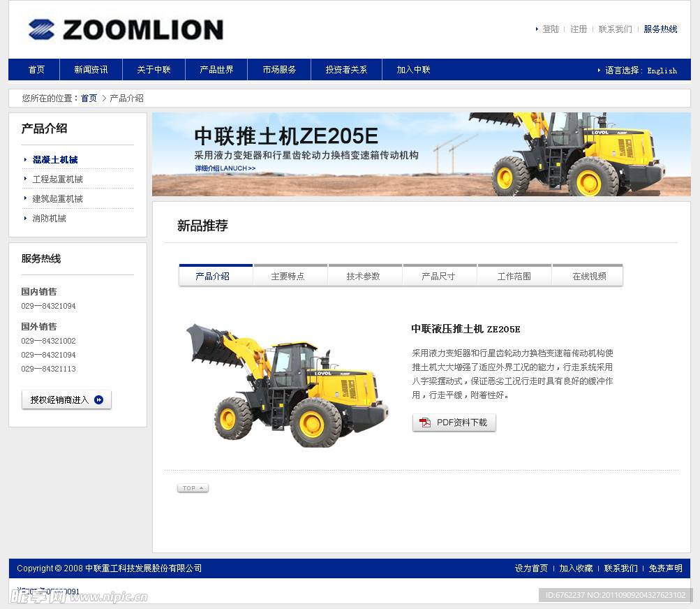The height and width of the screenshot is (609, 700).
Task: Click the ZOOMLION logo
Action: [x=126, y=29]
